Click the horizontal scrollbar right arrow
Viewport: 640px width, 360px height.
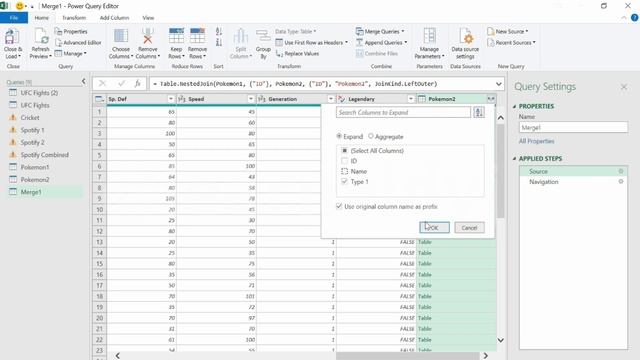click(x=485, y=356)
